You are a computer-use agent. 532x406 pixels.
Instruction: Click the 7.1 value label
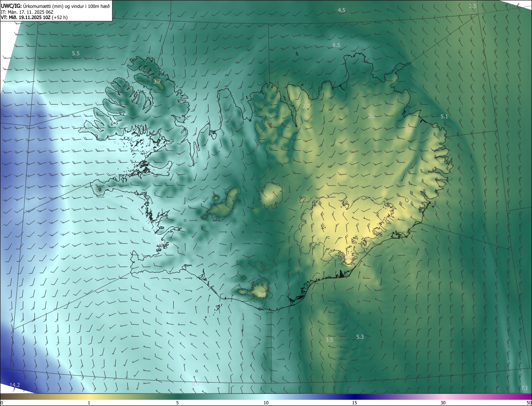524,388
